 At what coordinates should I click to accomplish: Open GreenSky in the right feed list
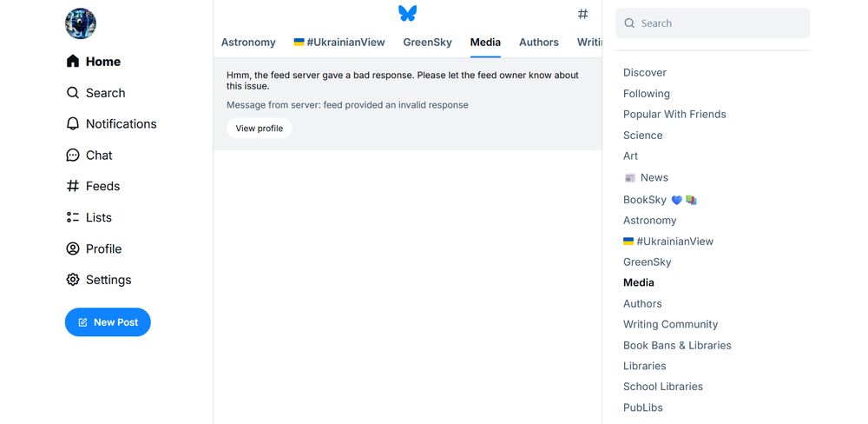[x=648, y=262]
